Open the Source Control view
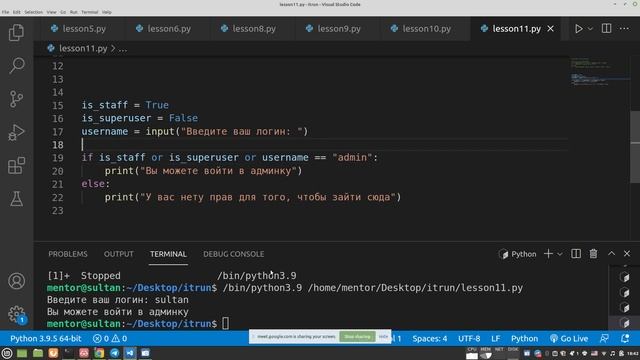Viewport: 640px width, 360px height. pyautogui.click(x=16, y=99)
